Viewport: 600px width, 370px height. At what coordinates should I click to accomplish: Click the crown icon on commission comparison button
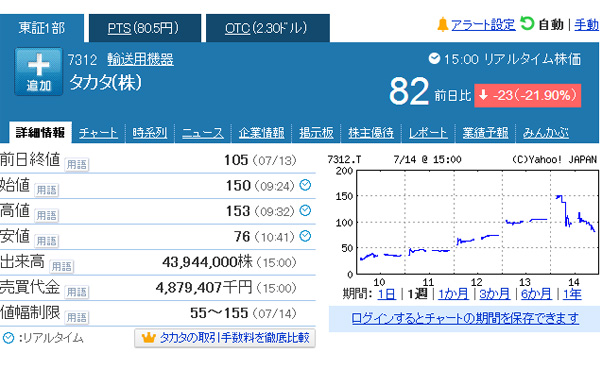(x=148, y=337)
